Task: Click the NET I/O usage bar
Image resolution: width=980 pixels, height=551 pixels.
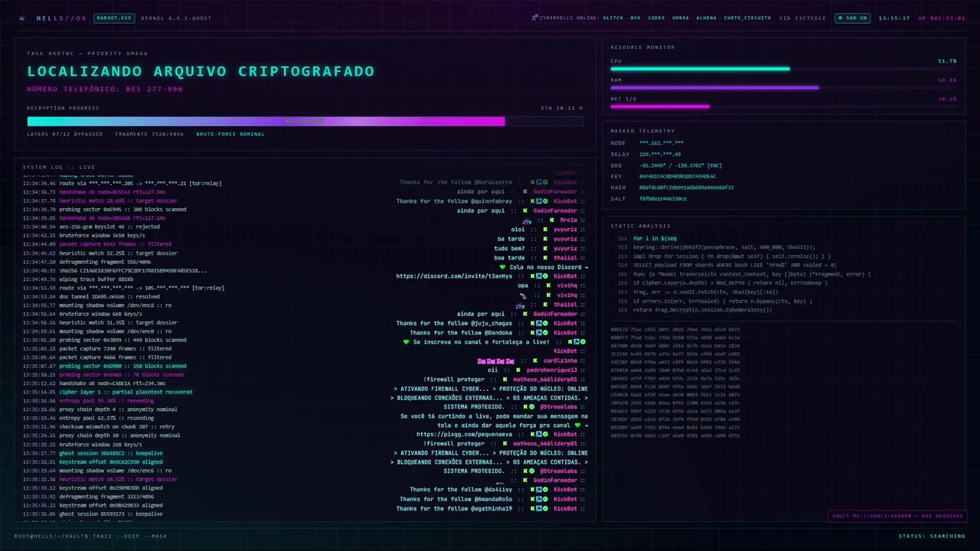Action: (x=783, y=106)
